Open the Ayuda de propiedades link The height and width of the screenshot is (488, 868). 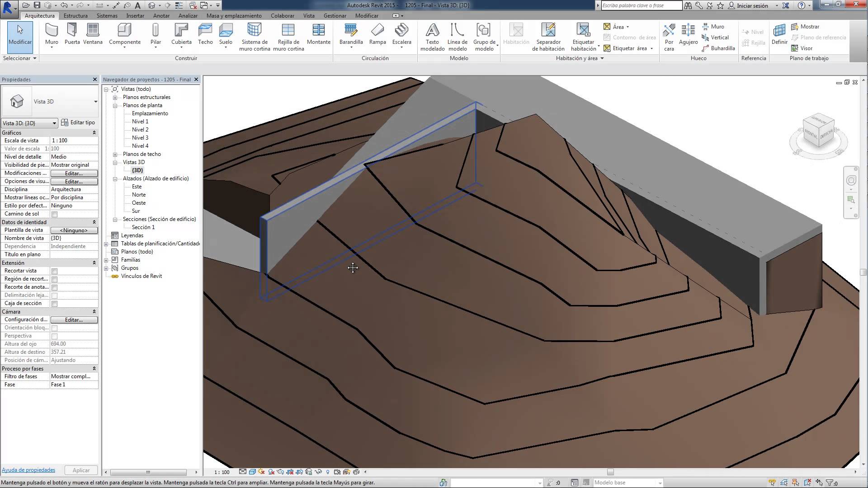click(28, 470)
